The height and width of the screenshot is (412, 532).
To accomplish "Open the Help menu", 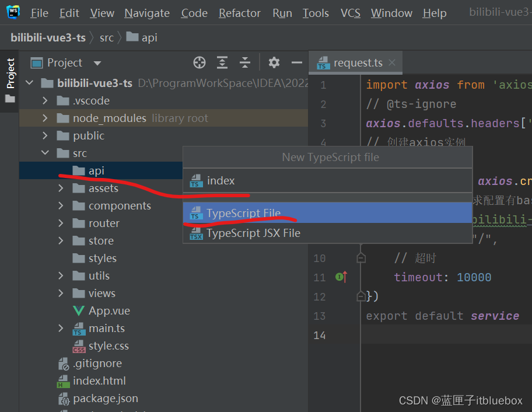I will coord(434,13).
